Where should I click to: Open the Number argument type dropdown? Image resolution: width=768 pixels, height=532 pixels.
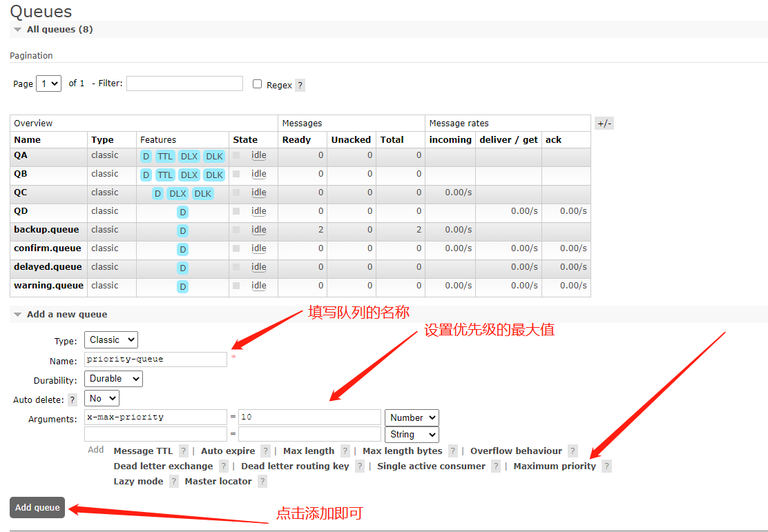click(x=412, y=417)
